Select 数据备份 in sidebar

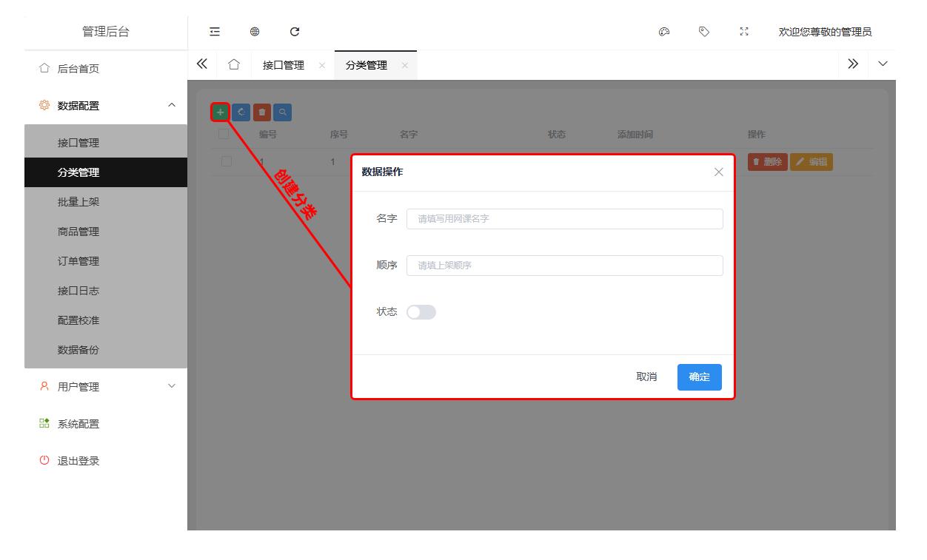click(106, 350)
